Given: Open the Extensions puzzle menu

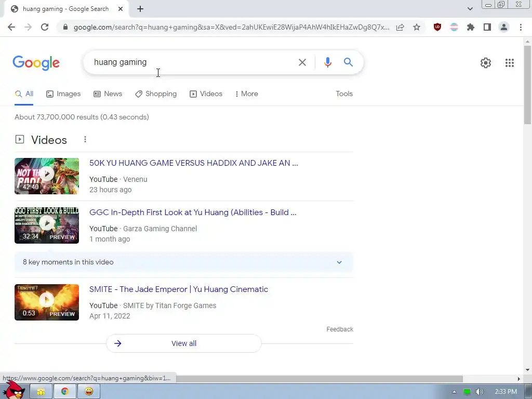Looking at the screenshot, I should coord(471,27).
